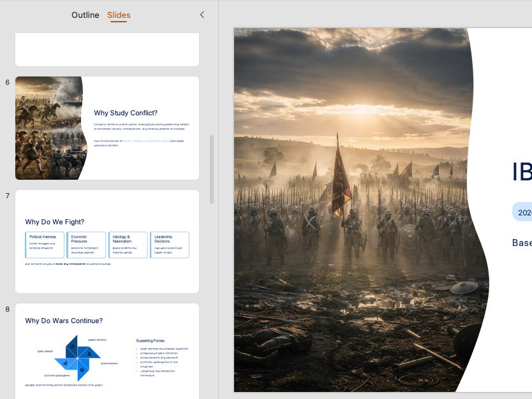Select the 'Leadership Decisions' card

tap(169, 245)
